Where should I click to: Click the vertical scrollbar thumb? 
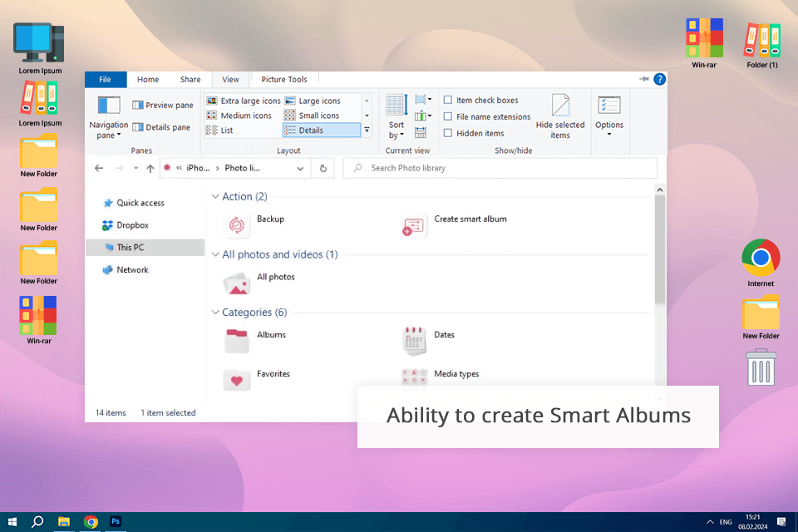click(660, 249)
